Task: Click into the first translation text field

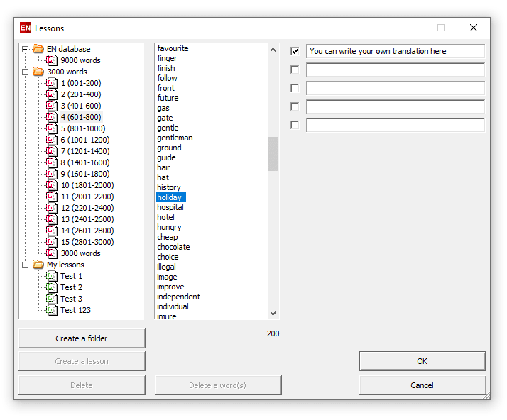Action: coord(395,51)
